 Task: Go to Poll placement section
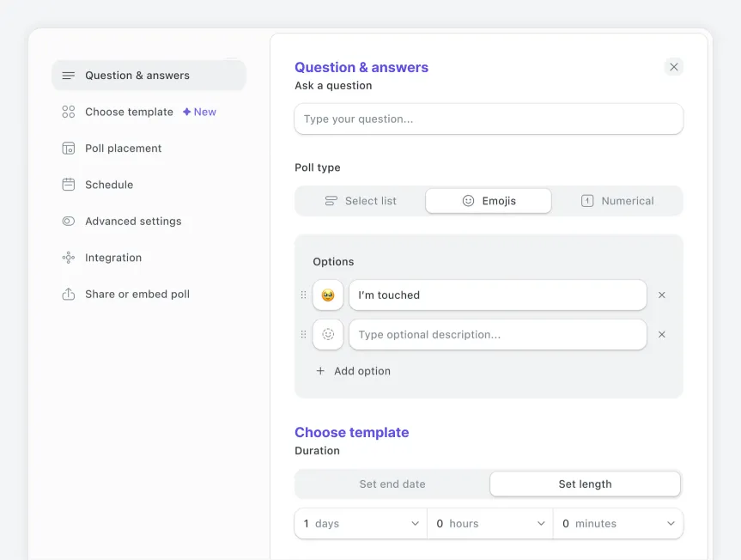(123, 149)
